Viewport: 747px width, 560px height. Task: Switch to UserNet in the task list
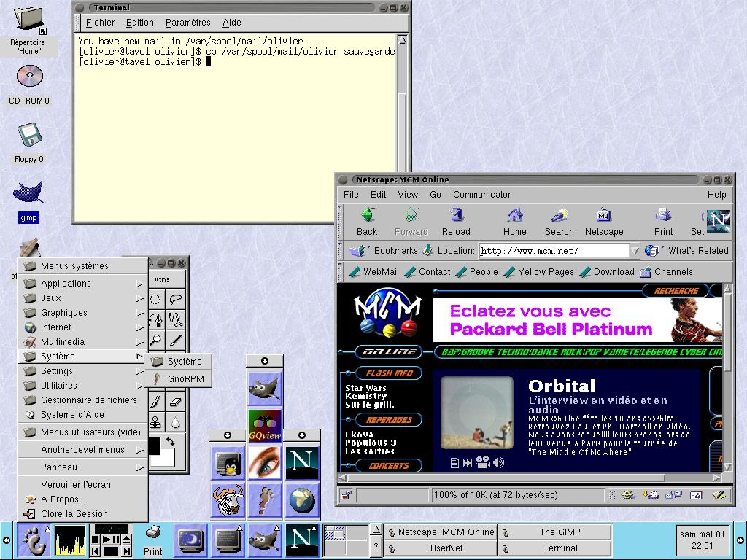[441, 548]
